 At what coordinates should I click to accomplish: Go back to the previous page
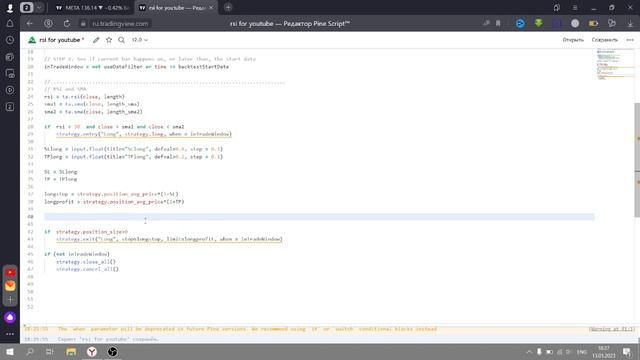pos(29,24)
